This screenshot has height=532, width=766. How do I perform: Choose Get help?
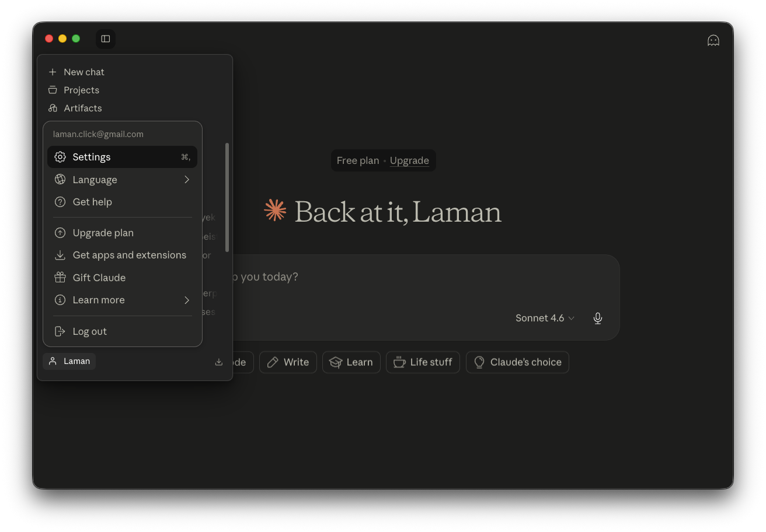point(122,202)
